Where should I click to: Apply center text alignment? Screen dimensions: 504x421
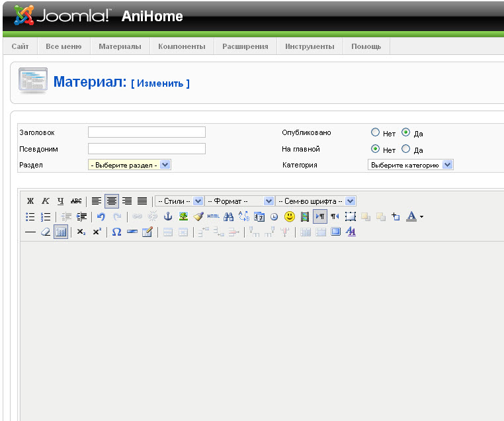click(x=111, y=201)
